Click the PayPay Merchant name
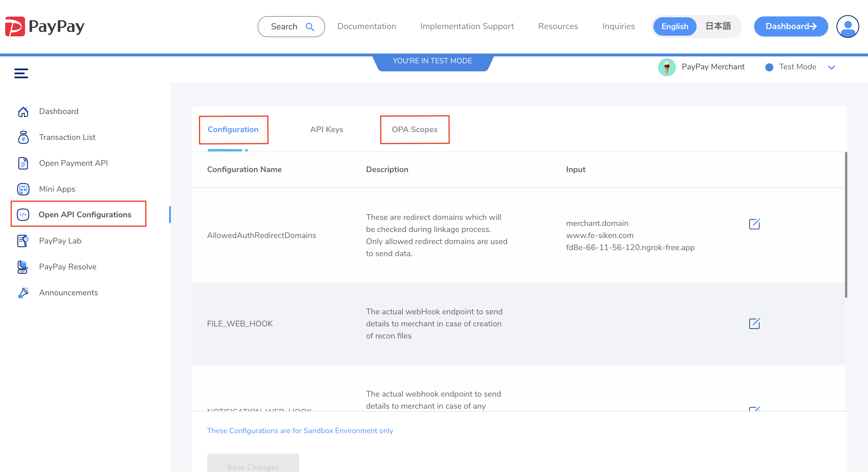The width and height of the screenshot is (868, 472). click(x=713, y=67)
